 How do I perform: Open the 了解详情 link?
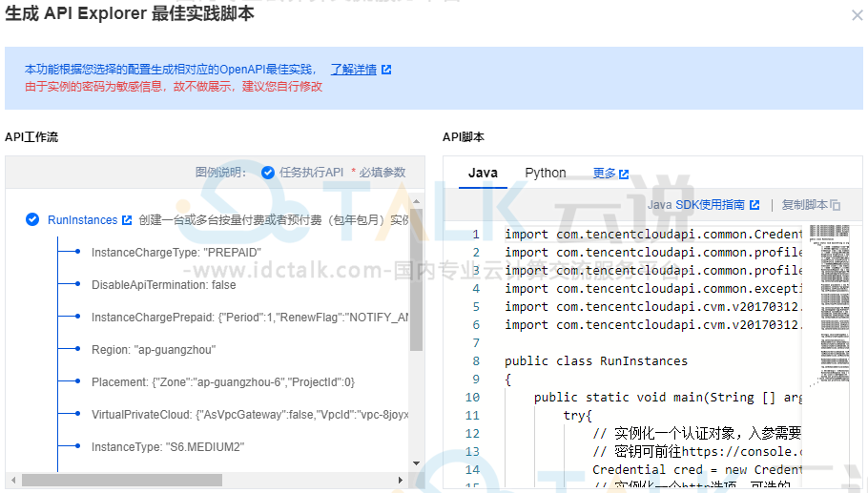tap(354, 70)
